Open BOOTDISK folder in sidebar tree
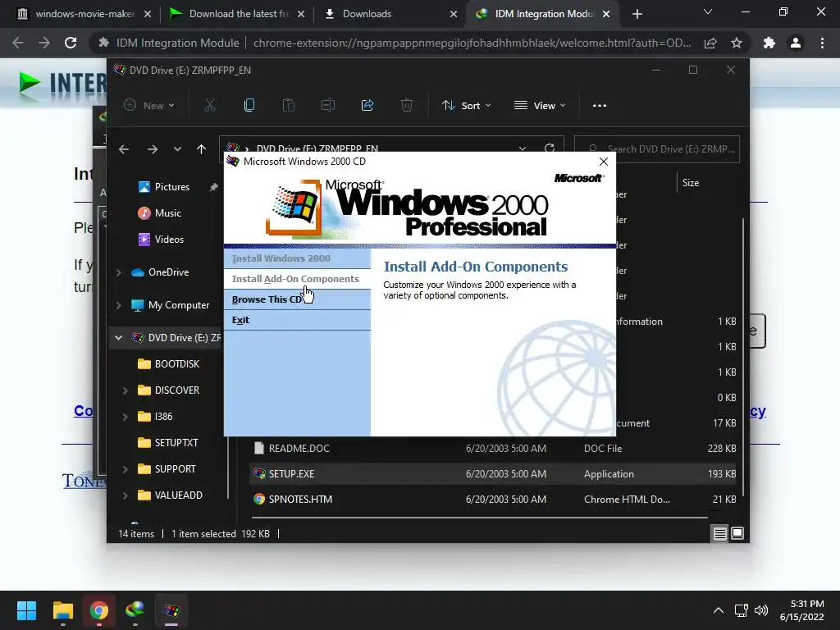840x630 pixels. [177, 363]
